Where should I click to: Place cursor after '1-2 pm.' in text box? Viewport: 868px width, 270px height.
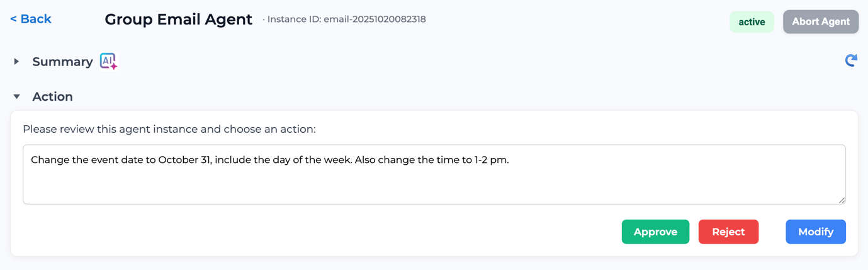tap(509, 160)
